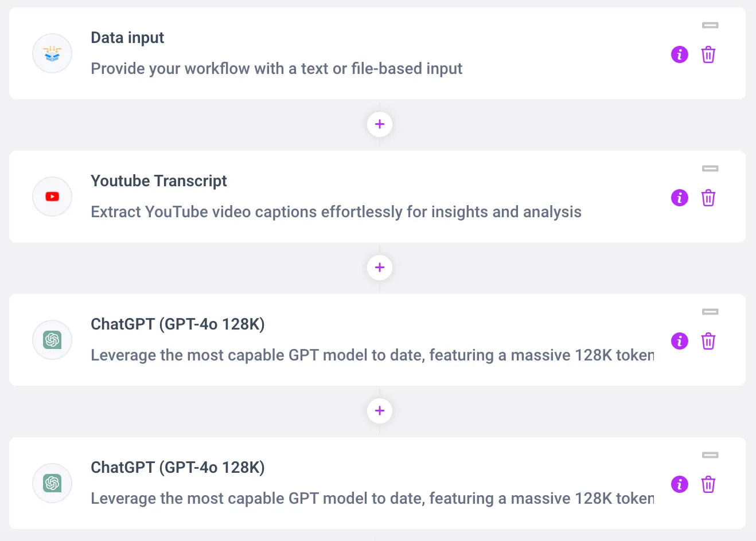The image size is (756, 541).
Task: Delete the Youtube Transcript step
Action: pos(708,198)
